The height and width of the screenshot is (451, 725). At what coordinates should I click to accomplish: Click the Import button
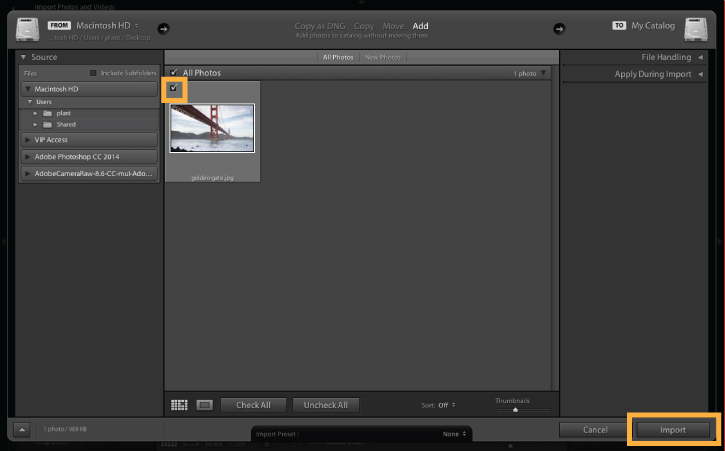pyautogui.click(x=673, y=430)
